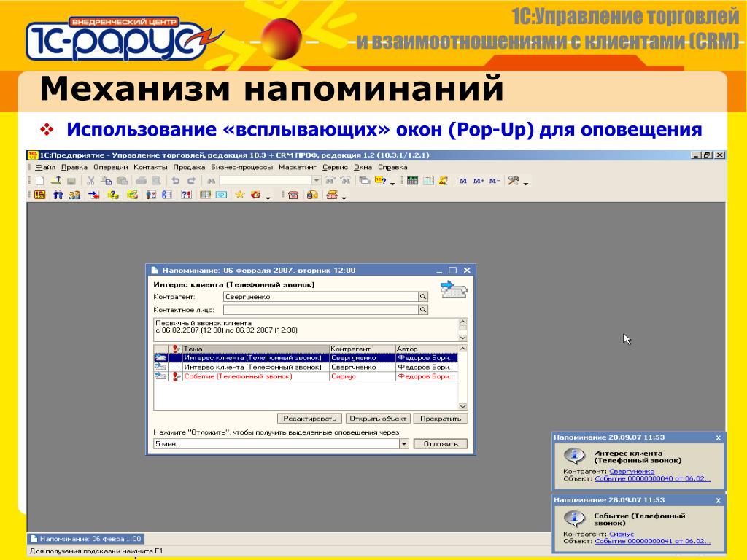Open the Справка menu

pos(392,167)
